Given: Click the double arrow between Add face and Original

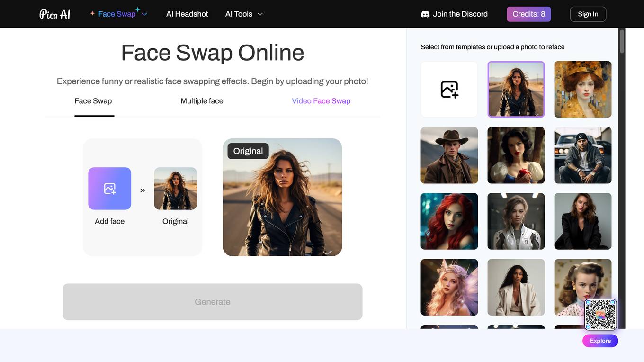Looking at the screenshot, I should pyautogui.click(x=143, y=190).
